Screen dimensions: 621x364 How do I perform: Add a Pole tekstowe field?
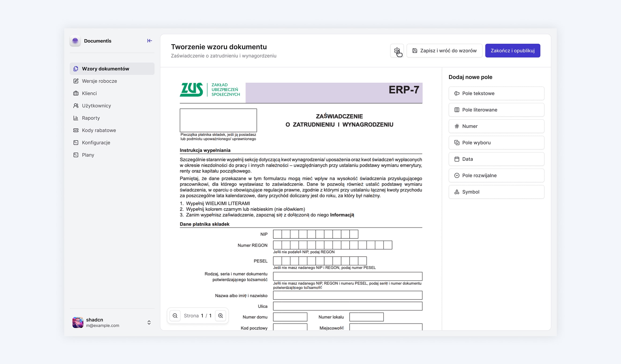[x=496, y=93]
